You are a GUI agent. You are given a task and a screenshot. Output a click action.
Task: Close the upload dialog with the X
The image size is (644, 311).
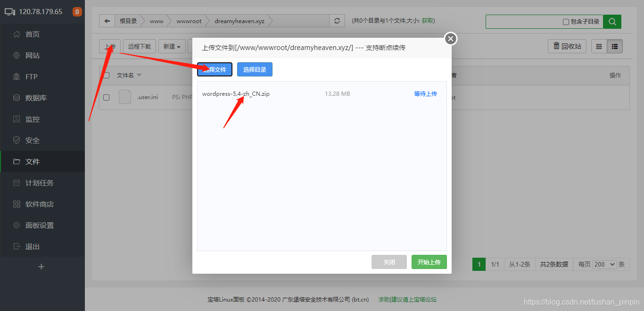tap(451, 39)
